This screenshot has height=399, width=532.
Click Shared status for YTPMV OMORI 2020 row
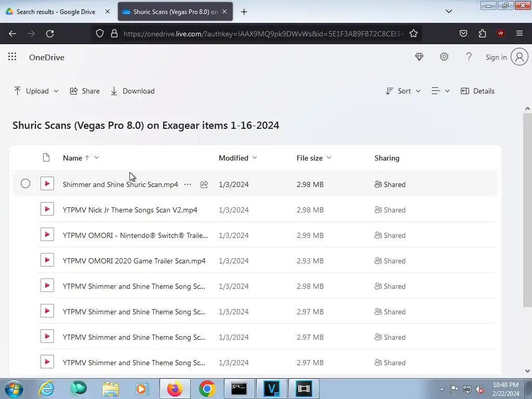(390, 261)
